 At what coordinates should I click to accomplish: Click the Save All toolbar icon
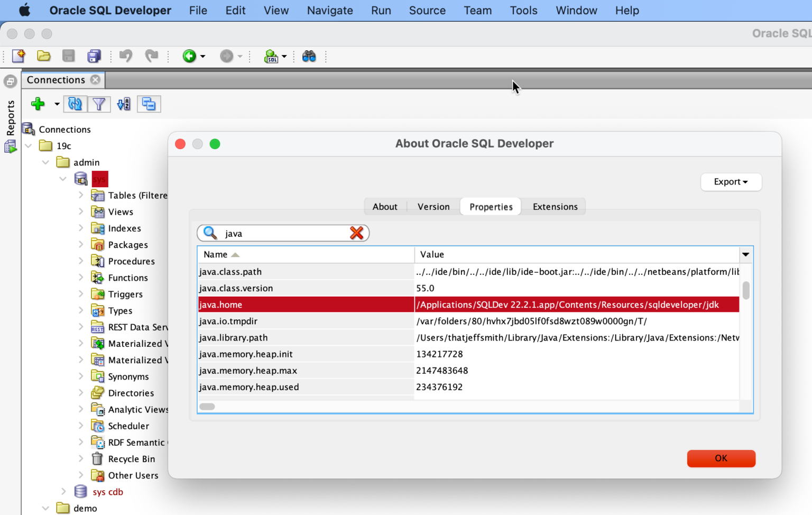click(x=94, y=56)
